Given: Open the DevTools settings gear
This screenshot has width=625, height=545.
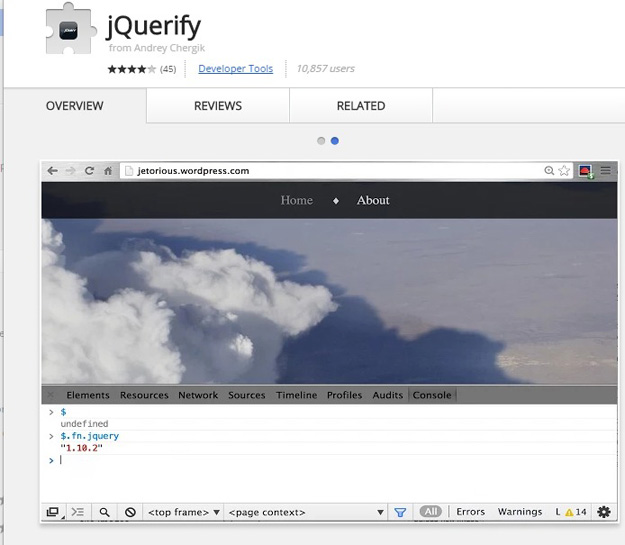Looking at the screenshot, I should point(604,512).
